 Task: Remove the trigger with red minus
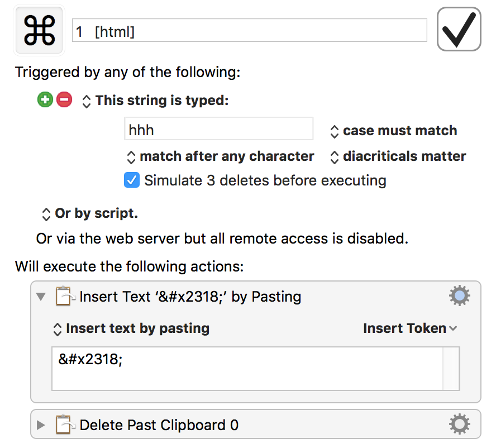click(x=64, y=99)
